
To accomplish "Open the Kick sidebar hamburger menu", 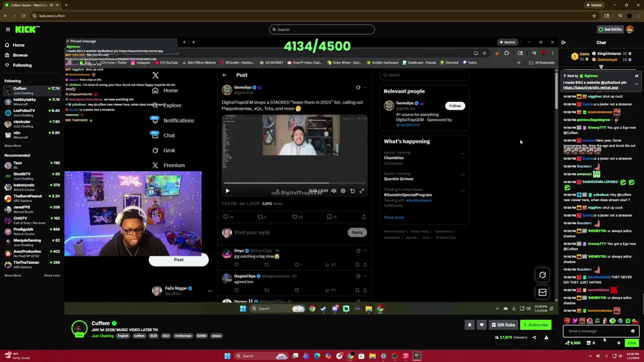I will click(8, 30).
